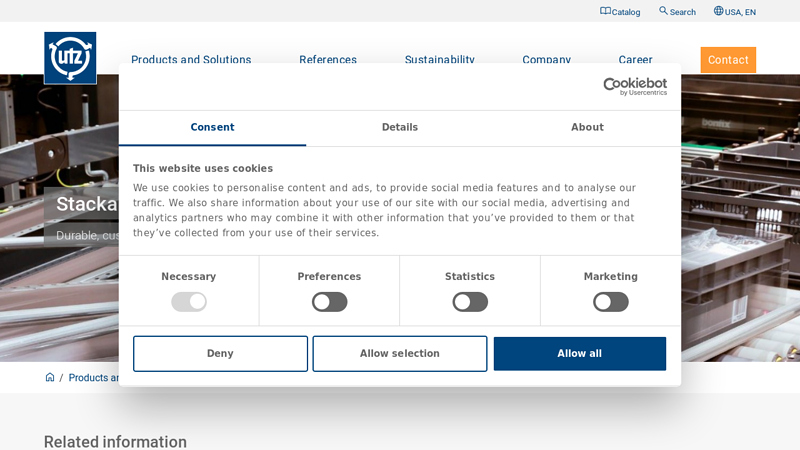Click the home breadcrumb icon
The height and width of the screenshot is (450, 800).
50,377
